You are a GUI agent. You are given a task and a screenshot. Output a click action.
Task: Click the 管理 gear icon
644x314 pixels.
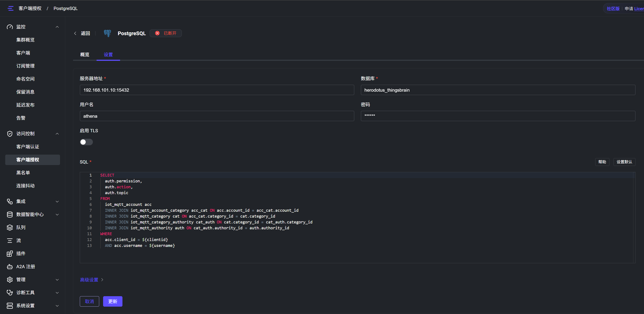tap(10, 279)
